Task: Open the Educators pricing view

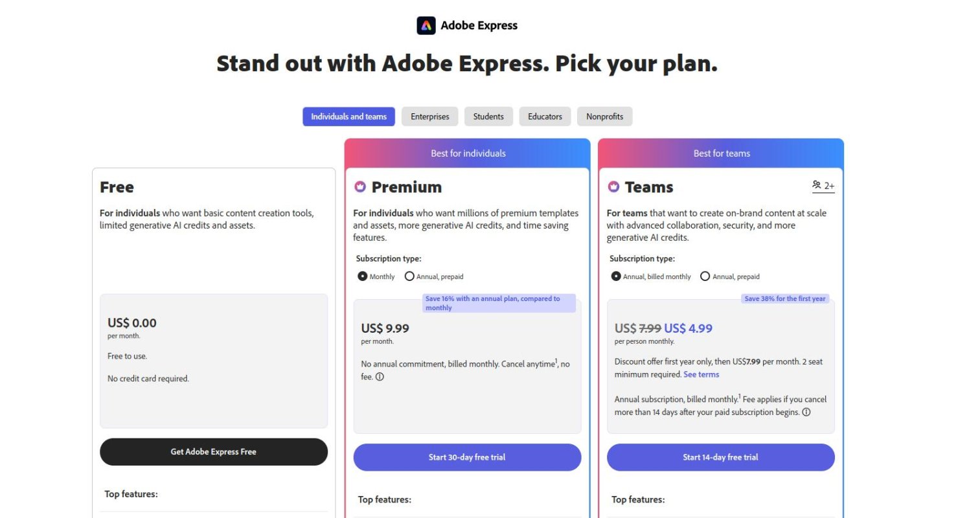Action: click(x=544, y=117)
